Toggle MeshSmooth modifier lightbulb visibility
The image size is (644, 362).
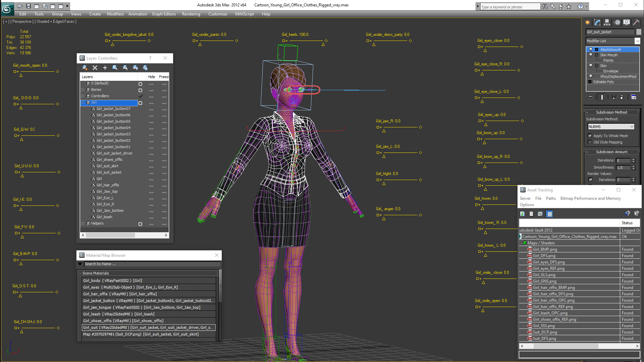pyautogui.click(x=591, y=50)
